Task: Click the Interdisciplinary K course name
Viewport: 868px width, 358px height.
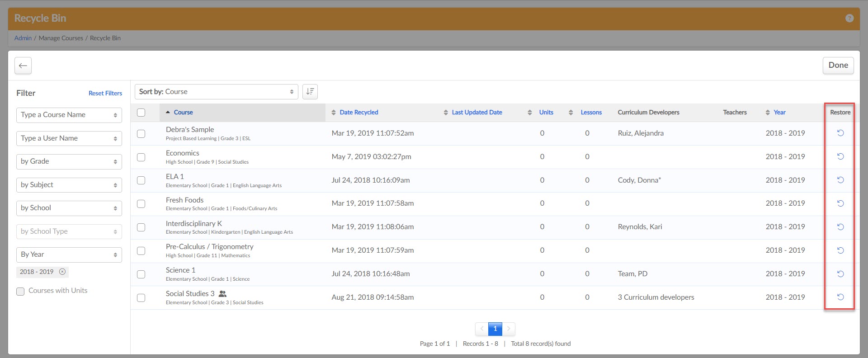Action: [194, 224]
